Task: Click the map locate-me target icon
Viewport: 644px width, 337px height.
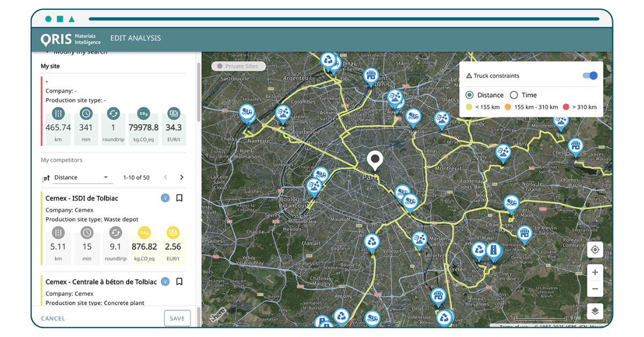Action: click(595, 250)
